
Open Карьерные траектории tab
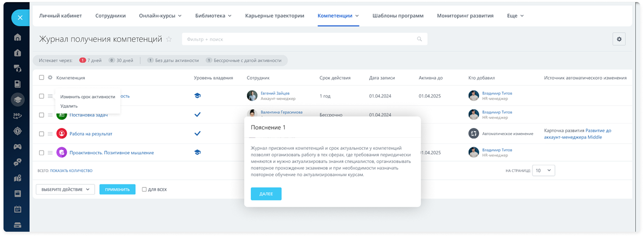[x=275, y=15]
